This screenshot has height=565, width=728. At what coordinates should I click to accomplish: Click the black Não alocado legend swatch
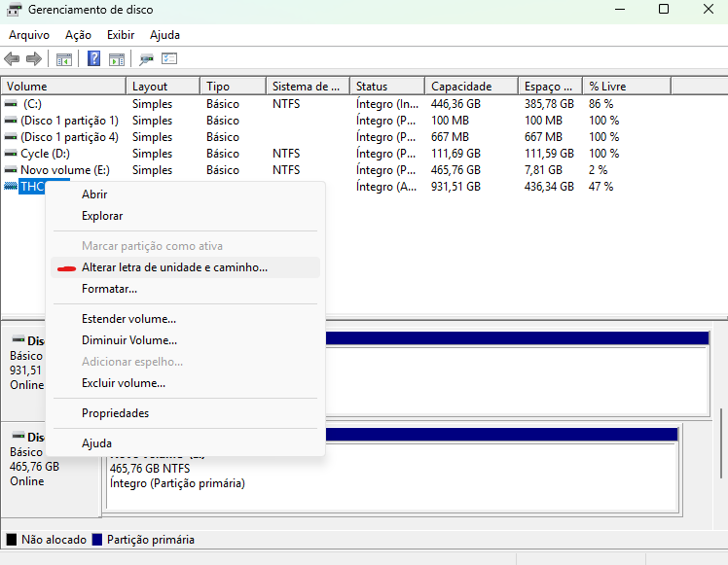tap(11, 540)
